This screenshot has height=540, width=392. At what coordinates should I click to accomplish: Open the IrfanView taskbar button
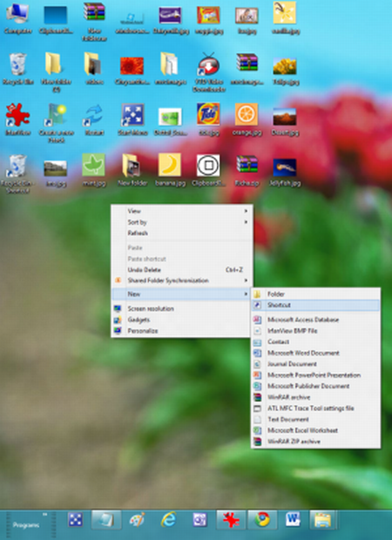231,520
